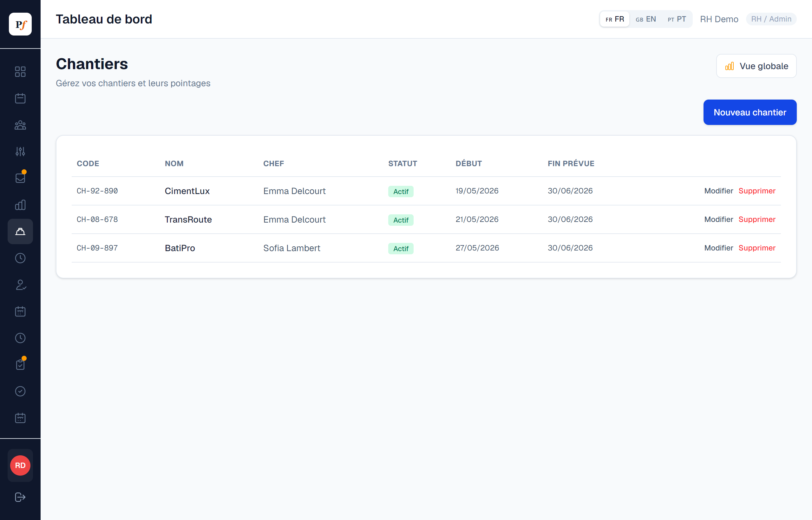
Task: Click the CimentLux name
Action: [x=187, y=191]
